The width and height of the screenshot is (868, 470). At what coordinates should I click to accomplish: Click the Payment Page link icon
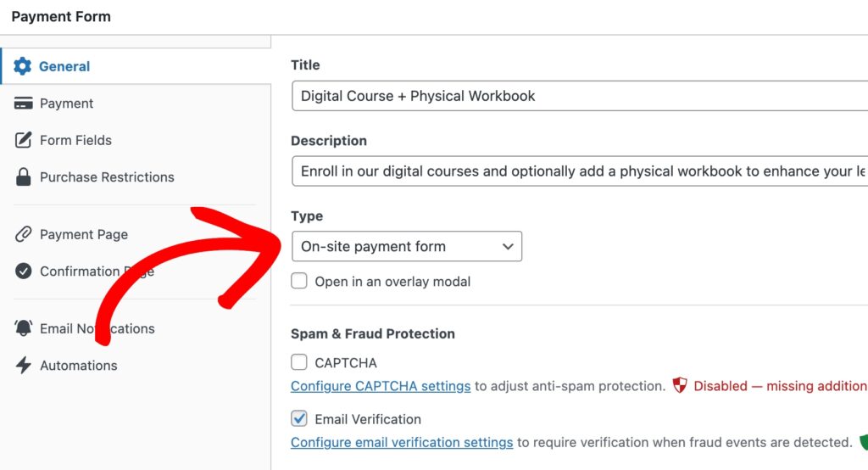click(x=24, y=234)
